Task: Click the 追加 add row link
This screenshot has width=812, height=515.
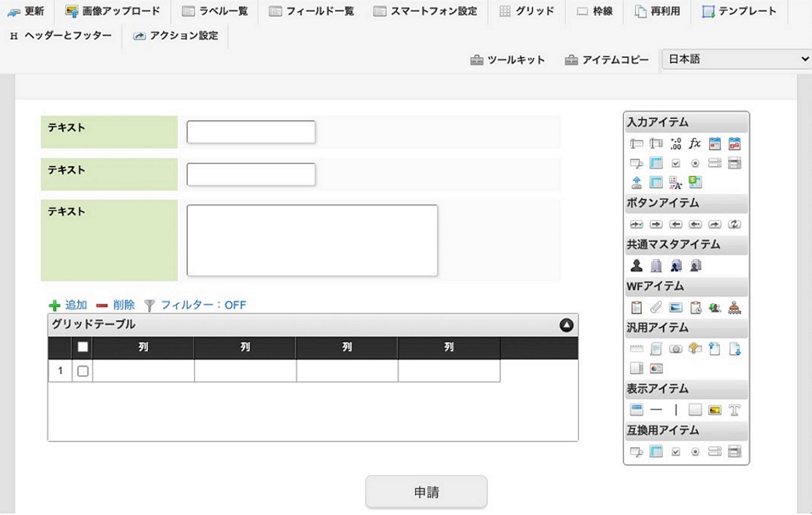Action: pyautogui.click(x=68, y=305)
